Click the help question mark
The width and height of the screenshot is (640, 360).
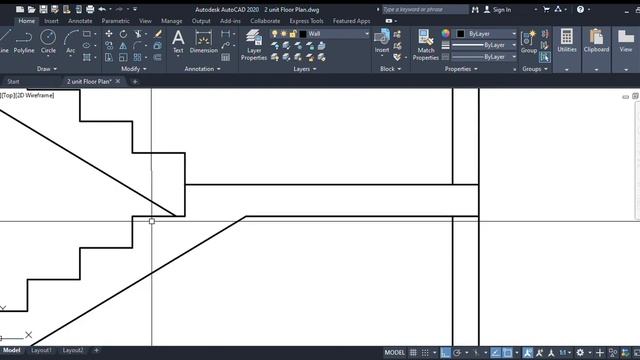(580, 9)
